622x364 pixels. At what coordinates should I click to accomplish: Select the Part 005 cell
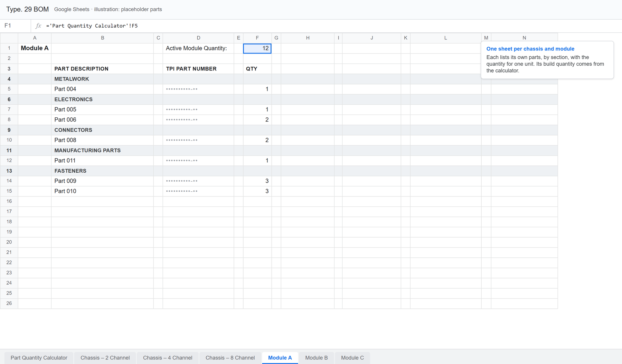(x=102, y=109)
